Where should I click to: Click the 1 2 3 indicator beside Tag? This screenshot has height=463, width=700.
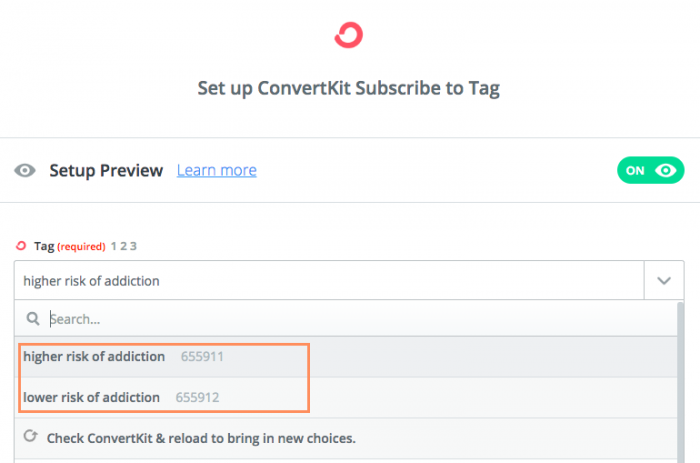click(x=124, y=245)
